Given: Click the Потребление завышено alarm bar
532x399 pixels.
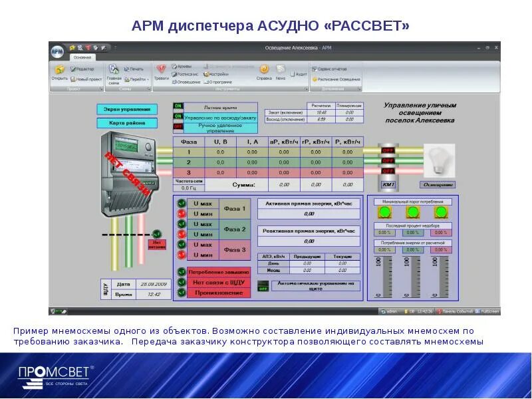Looking at the screenshot, I should click(219, 272).
